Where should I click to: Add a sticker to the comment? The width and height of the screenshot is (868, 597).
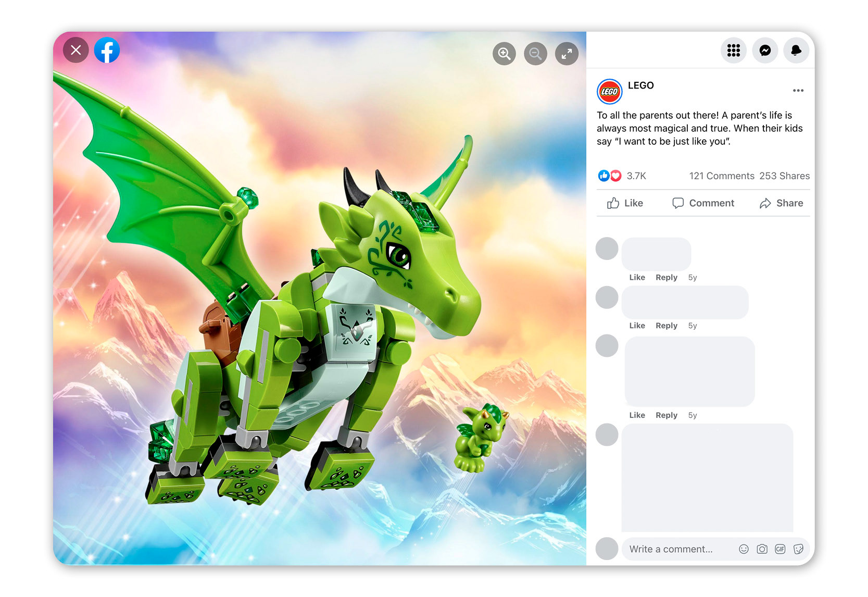pyautogui.click(x=798, y=549)
